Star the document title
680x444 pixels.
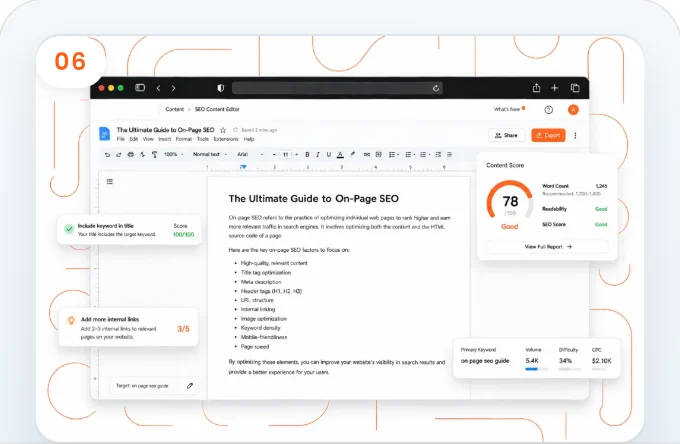pos(223,130)
